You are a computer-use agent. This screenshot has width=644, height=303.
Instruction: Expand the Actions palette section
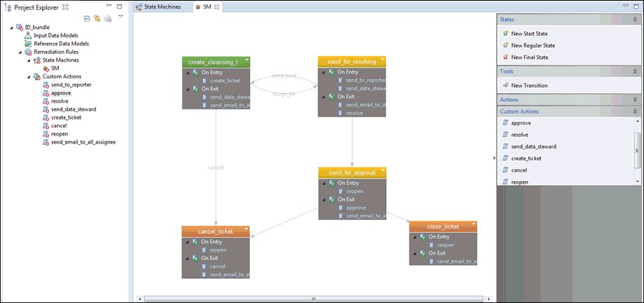pos(635,99)
